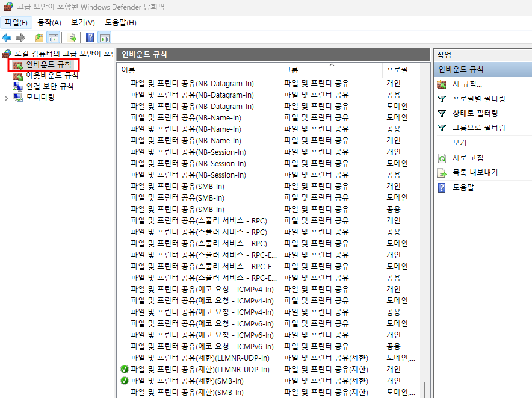Click the funnel icon beside 프로필별 필터링
The image size is (532, 398).
(442, 99)
